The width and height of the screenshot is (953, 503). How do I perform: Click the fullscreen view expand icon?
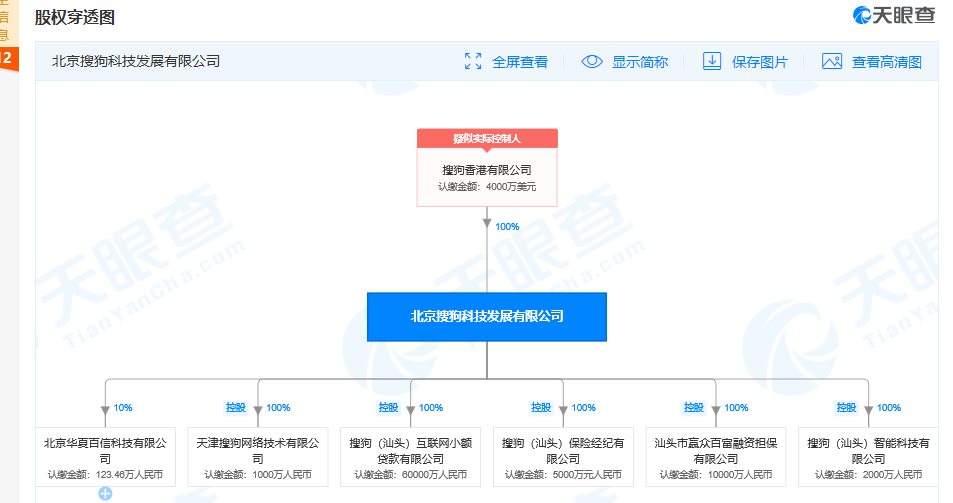[x=473, y=61]
